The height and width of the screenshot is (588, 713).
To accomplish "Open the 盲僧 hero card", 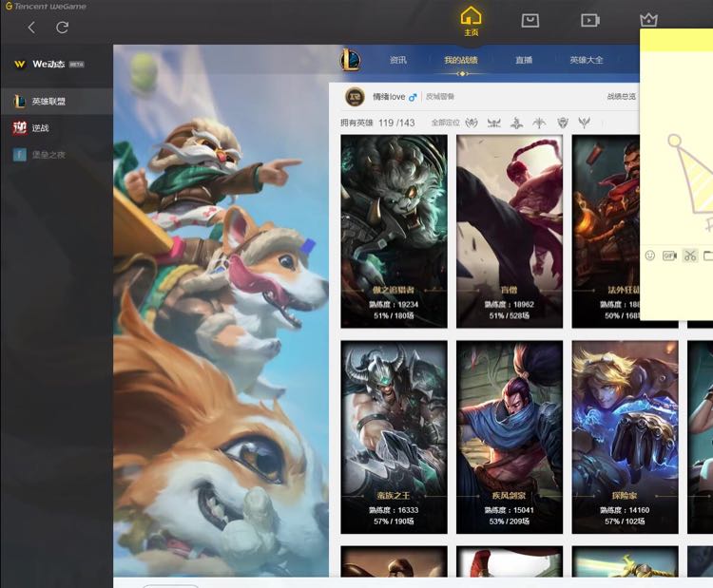I will 510,231.
